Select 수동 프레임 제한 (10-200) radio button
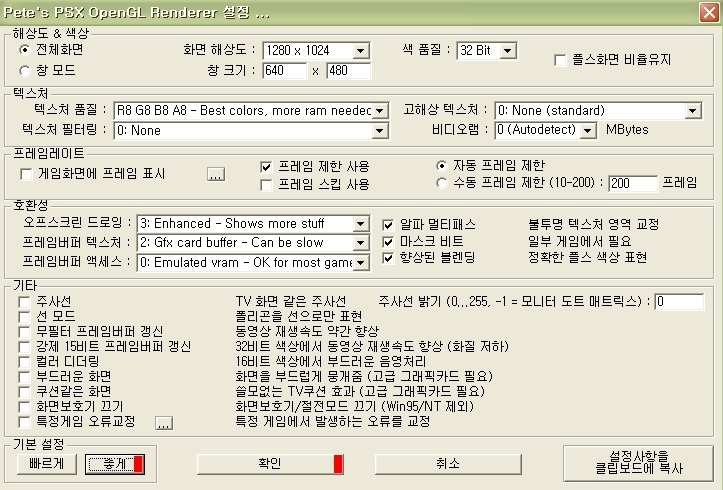Screen dimensions: 723x490 click(442, 183)
